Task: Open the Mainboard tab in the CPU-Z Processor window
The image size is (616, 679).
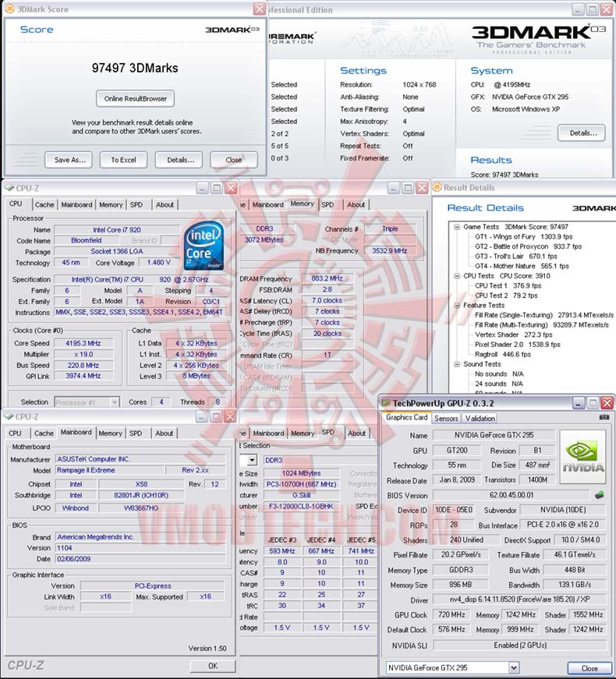Action: point(76,205)
